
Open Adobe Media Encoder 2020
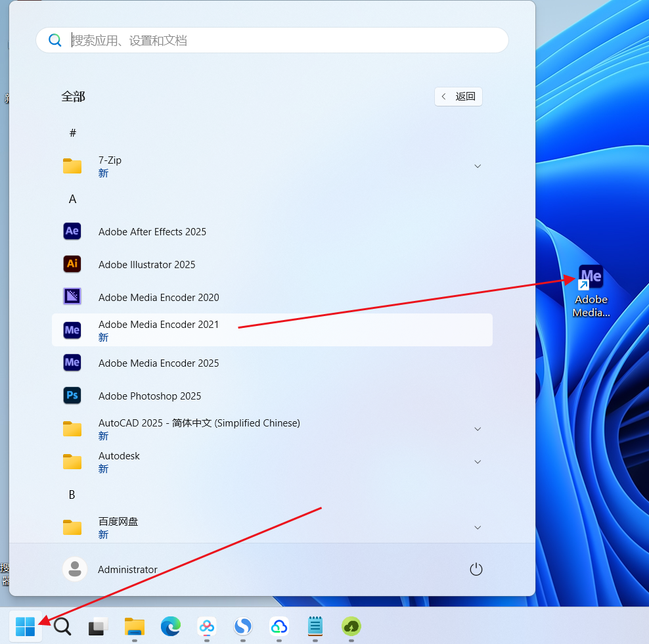(272, 297)
